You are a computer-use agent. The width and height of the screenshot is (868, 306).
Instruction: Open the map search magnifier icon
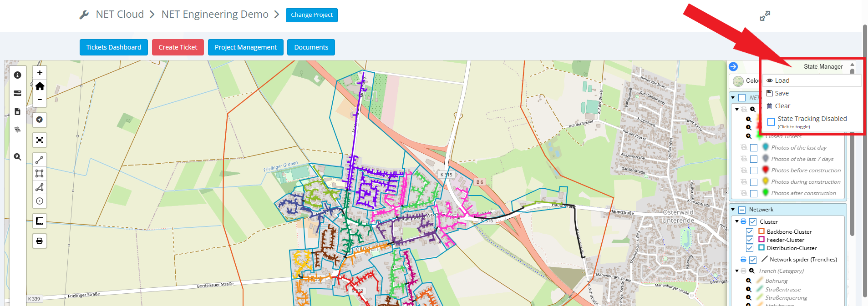pyautogui.click(x=17, y=157)
